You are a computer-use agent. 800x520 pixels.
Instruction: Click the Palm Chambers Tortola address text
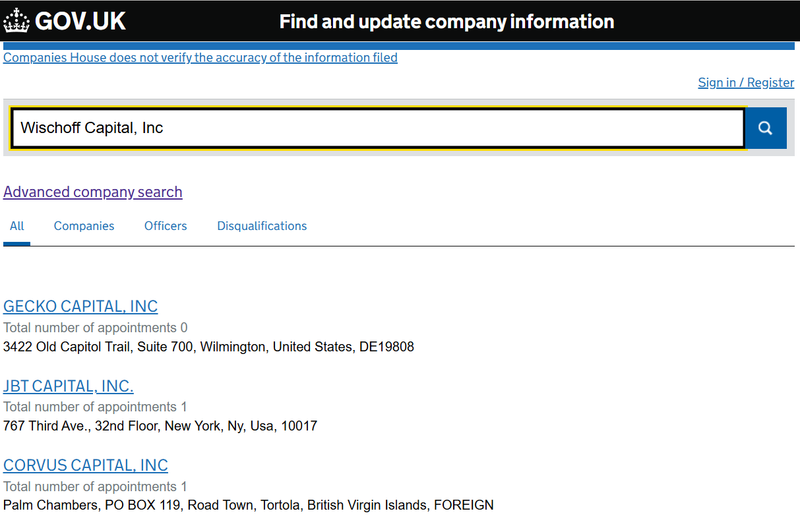tap(248, 505)
